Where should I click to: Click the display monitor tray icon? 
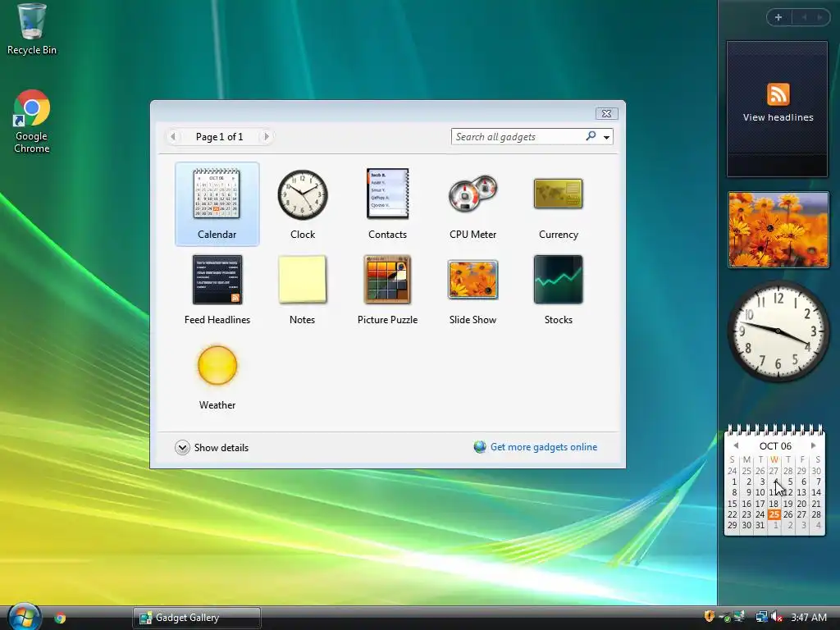(x=739, y=617)
